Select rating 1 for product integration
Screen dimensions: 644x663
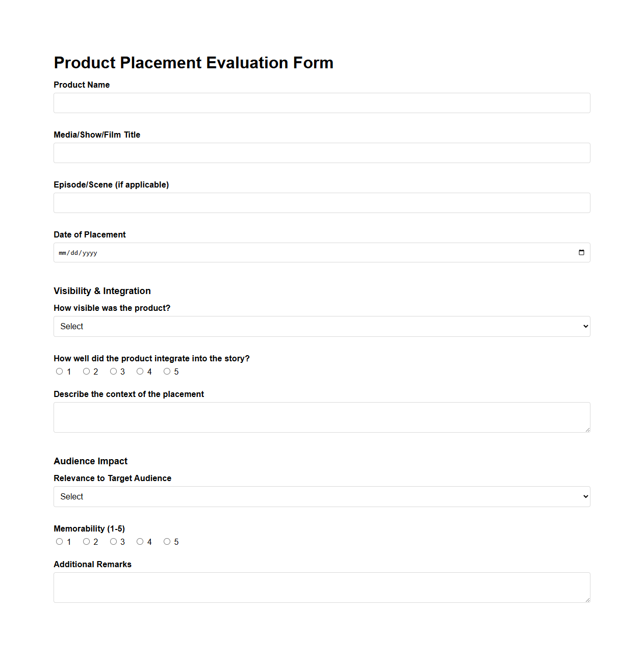pos(59,371)
